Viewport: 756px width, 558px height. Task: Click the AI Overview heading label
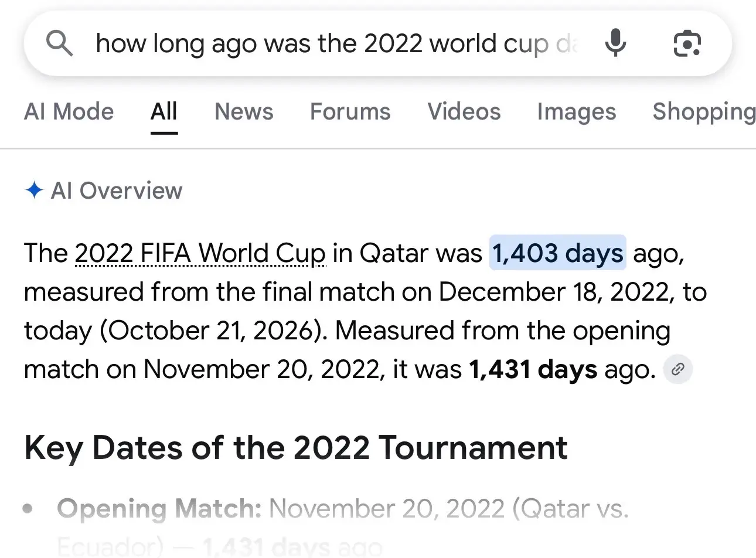(x=117, y=190)
